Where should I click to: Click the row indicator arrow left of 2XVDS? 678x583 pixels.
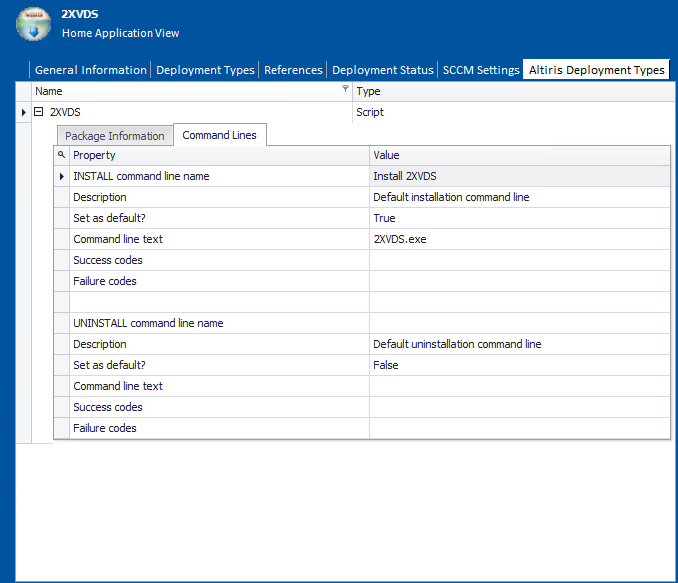click(x=24, y=112)
